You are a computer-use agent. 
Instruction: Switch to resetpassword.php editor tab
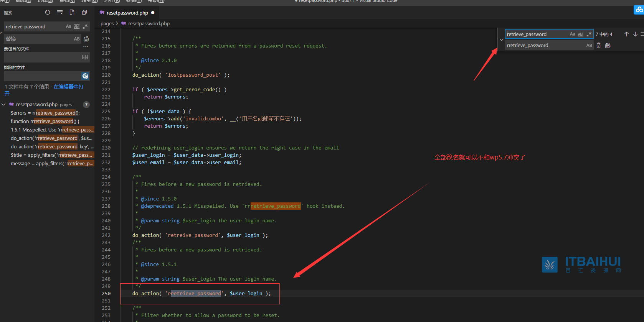click(x=127, y=13)
